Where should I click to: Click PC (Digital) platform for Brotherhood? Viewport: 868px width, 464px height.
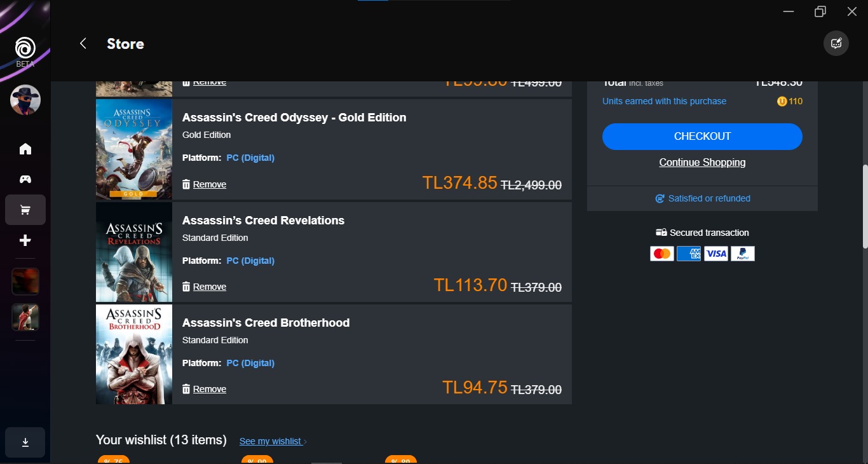(250, 363)
